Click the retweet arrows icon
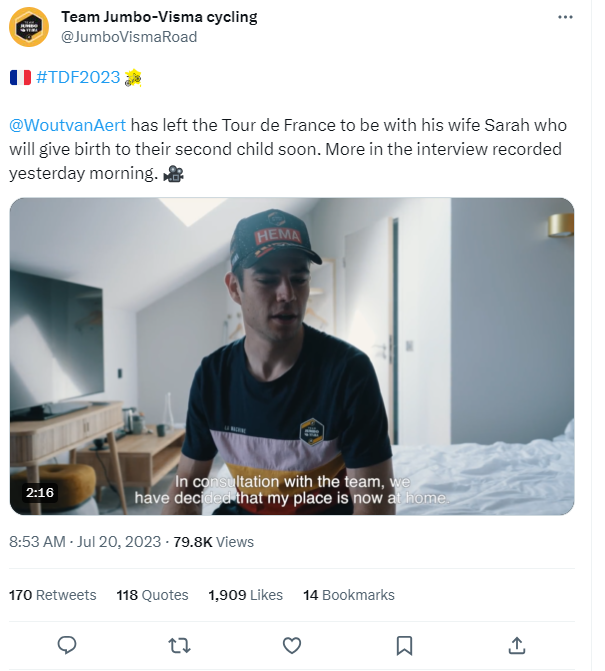Viewport: 605px width, 671px height. 179,644
